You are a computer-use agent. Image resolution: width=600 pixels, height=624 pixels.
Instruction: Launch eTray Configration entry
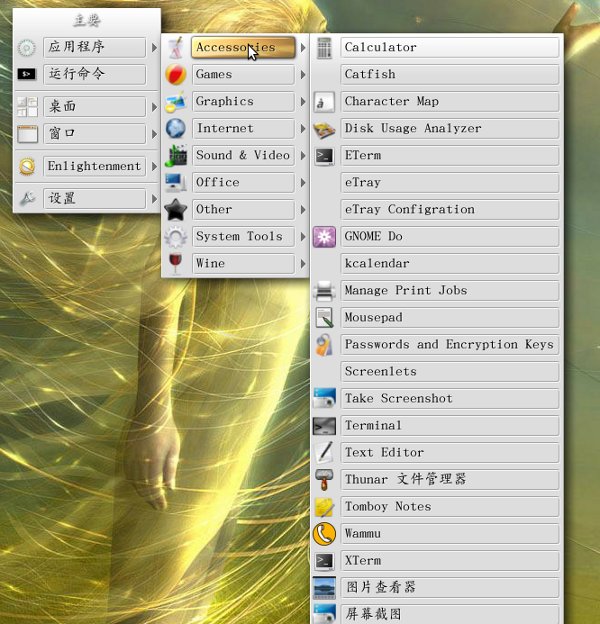point(450,210)
